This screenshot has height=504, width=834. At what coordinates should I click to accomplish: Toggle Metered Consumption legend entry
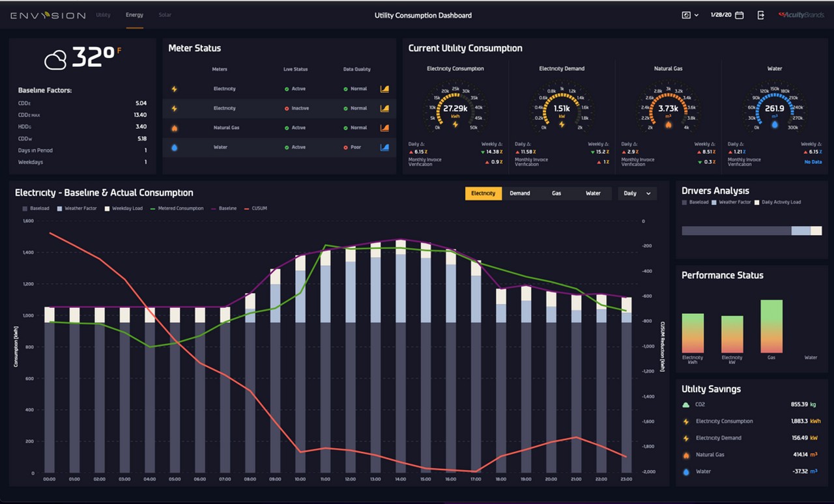(x=179, y=208)
